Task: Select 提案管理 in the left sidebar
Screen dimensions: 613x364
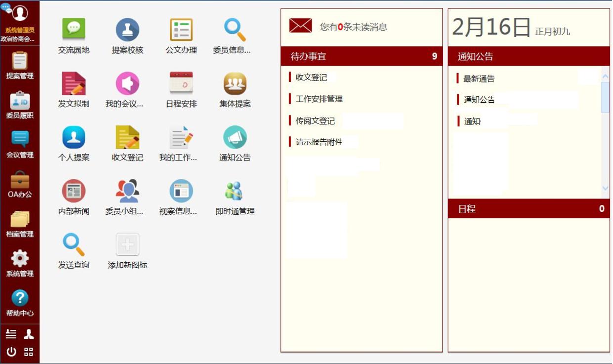Action: 20,66
